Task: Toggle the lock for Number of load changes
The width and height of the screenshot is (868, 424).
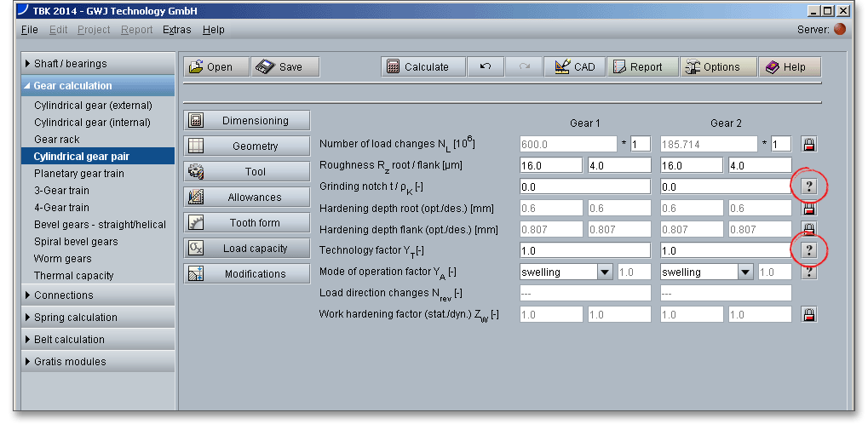Action: 809,144
